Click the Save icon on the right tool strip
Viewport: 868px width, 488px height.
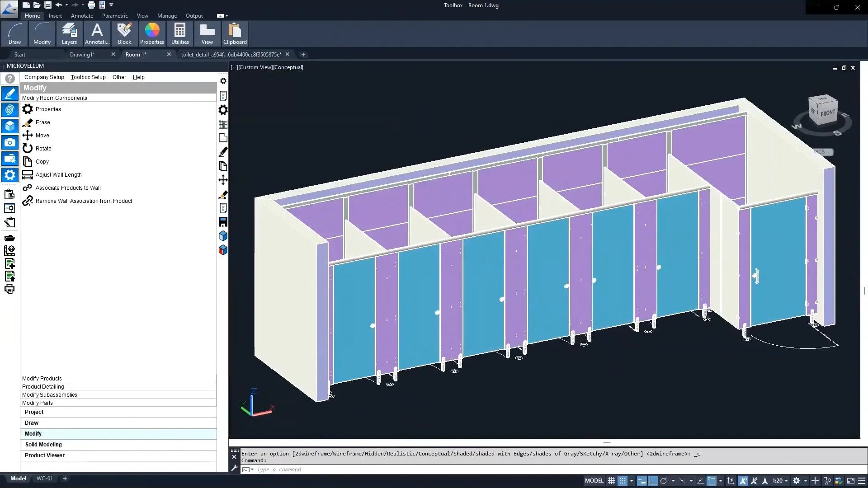click(223, 222)
